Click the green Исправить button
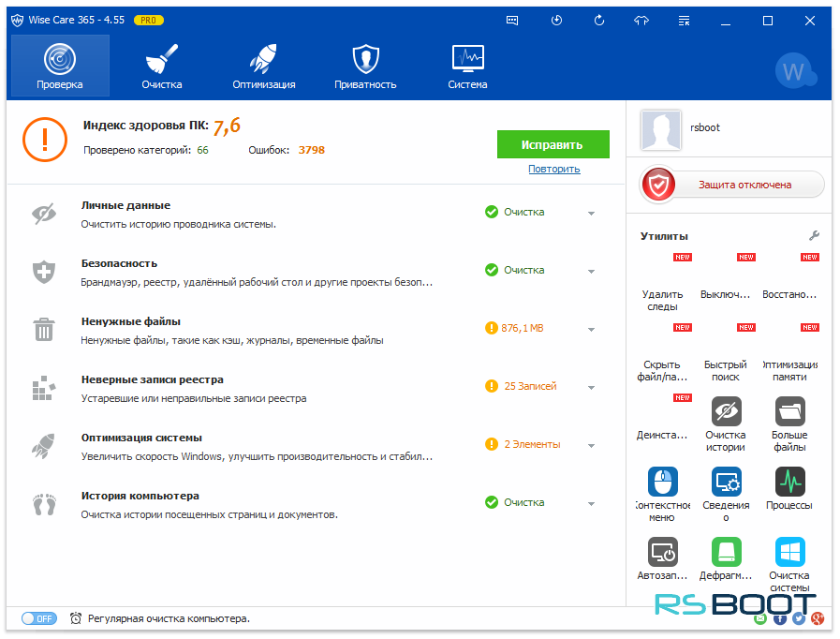The image size is (840, 639). coord(553,144)
